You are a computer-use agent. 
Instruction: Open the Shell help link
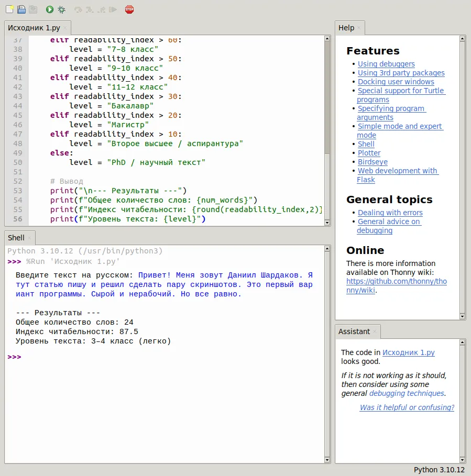(366, 144)
